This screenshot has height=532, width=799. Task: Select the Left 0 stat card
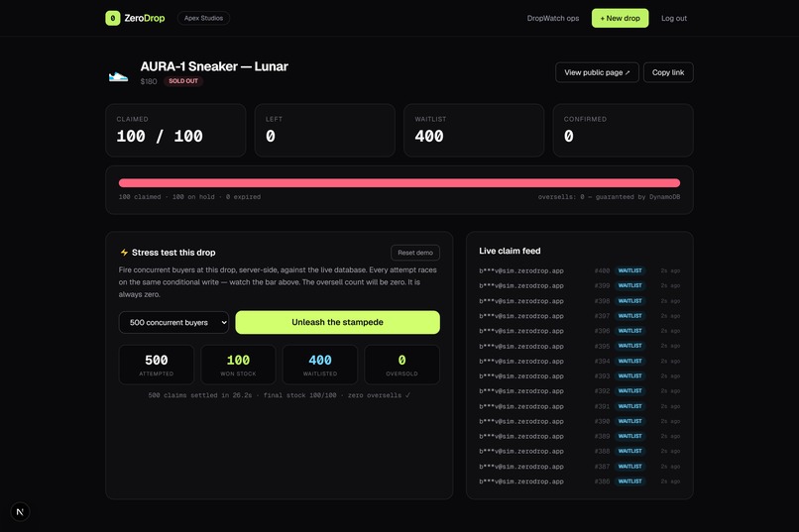(324, 131)
